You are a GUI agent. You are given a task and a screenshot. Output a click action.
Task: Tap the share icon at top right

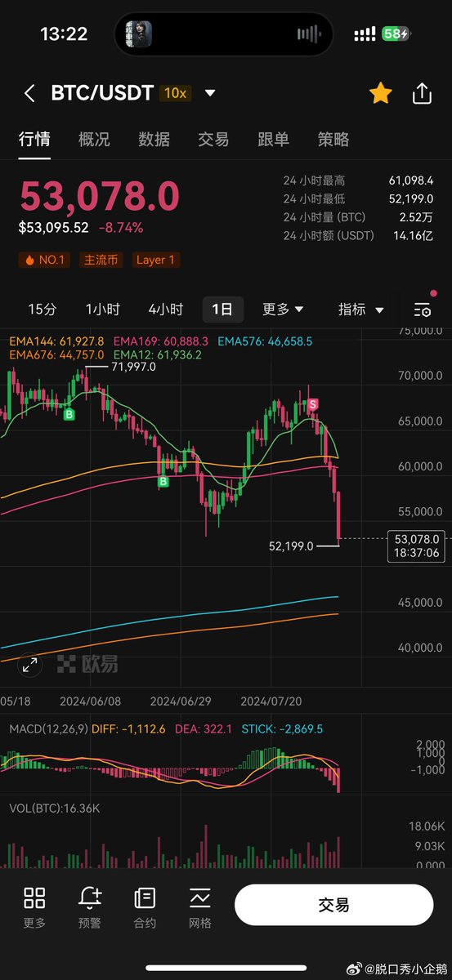point(422,93)
